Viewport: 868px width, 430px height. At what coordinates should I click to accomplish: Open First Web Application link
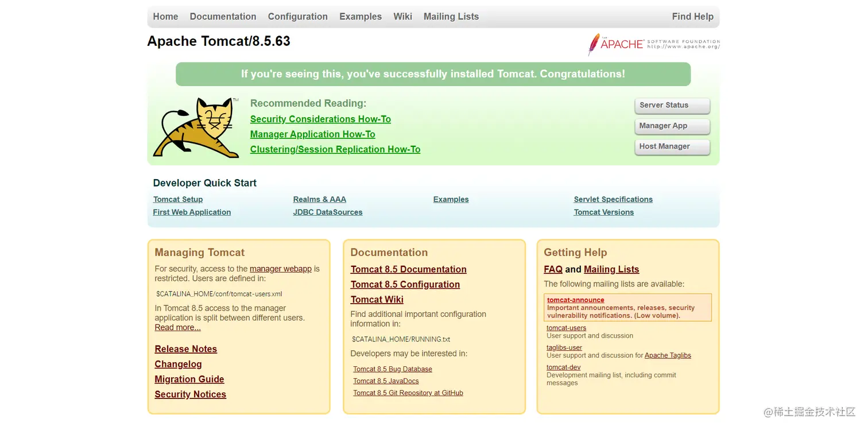click(x=192, y=212)
